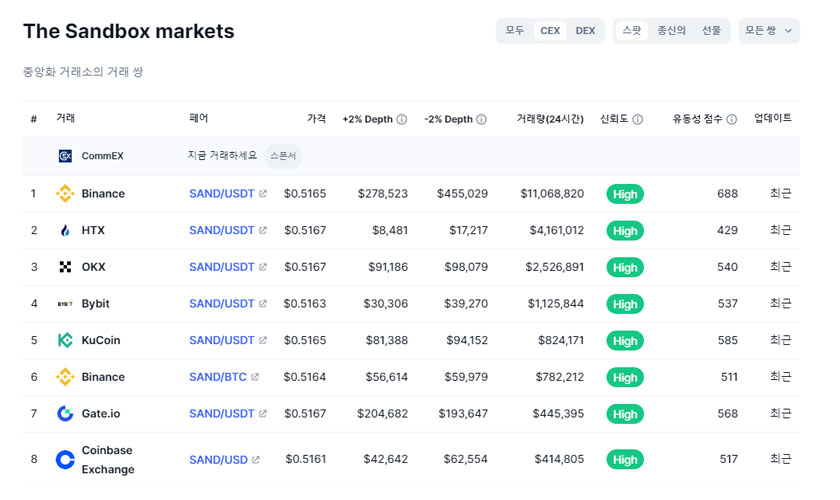
Task: Click the $11,068,820 volume value
Action: 552,193
